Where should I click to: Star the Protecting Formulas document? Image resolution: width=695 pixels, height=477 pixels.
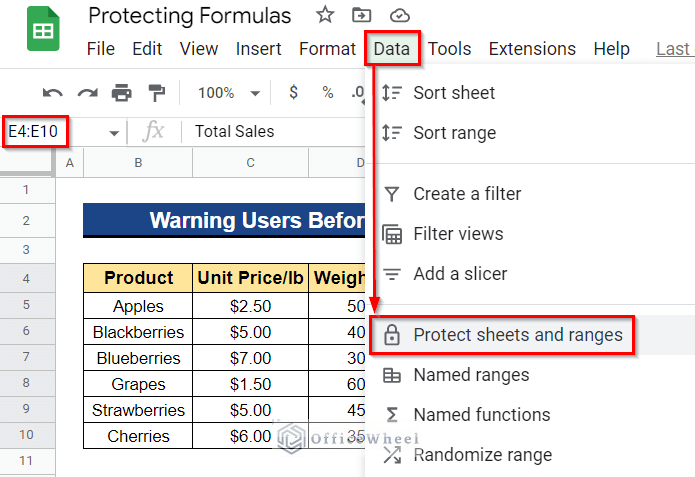[325, 16]
